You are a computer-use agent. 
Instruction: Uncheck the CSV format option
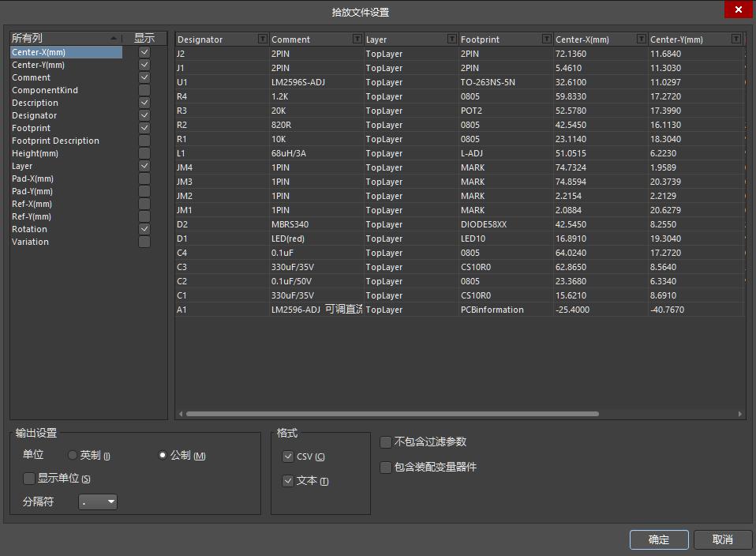(x=288, y=456)
